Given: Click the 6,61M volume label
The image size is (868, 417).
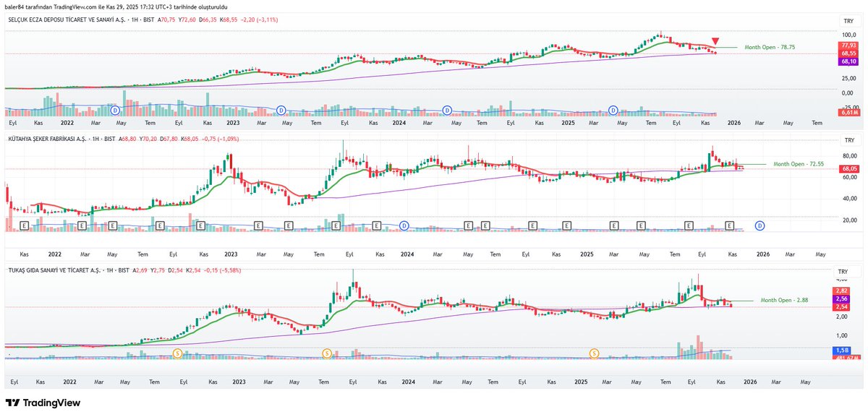Looking at the screenshot, I should click(x=848, y=112).
